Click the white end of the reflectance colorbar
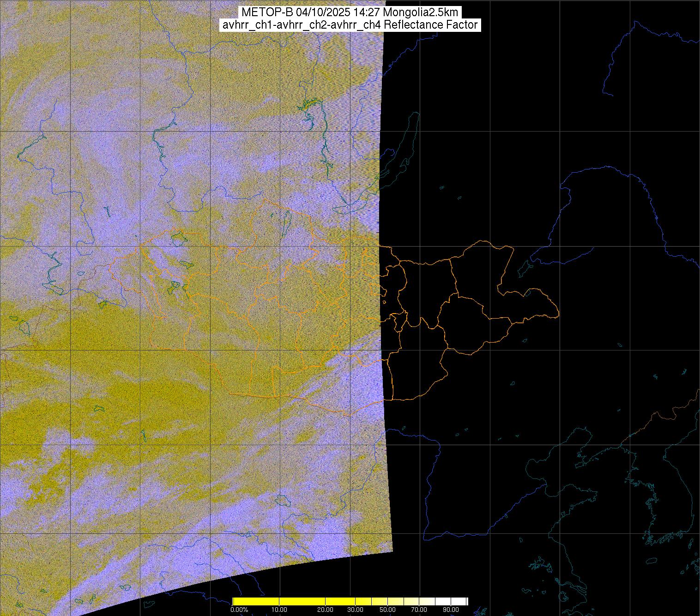 (x=462, y=601)
